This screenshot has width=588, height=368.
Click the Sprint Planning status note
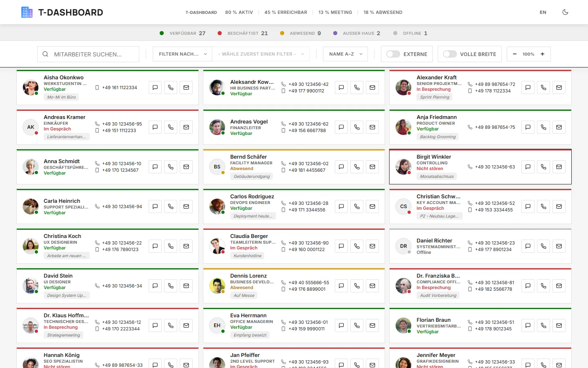(x=434, y=97)
